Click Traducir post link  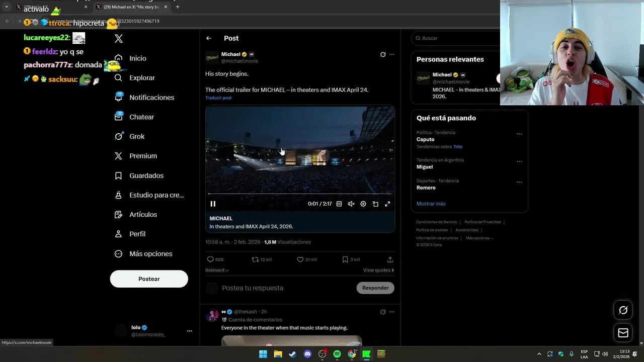click(x=218, y=98)
